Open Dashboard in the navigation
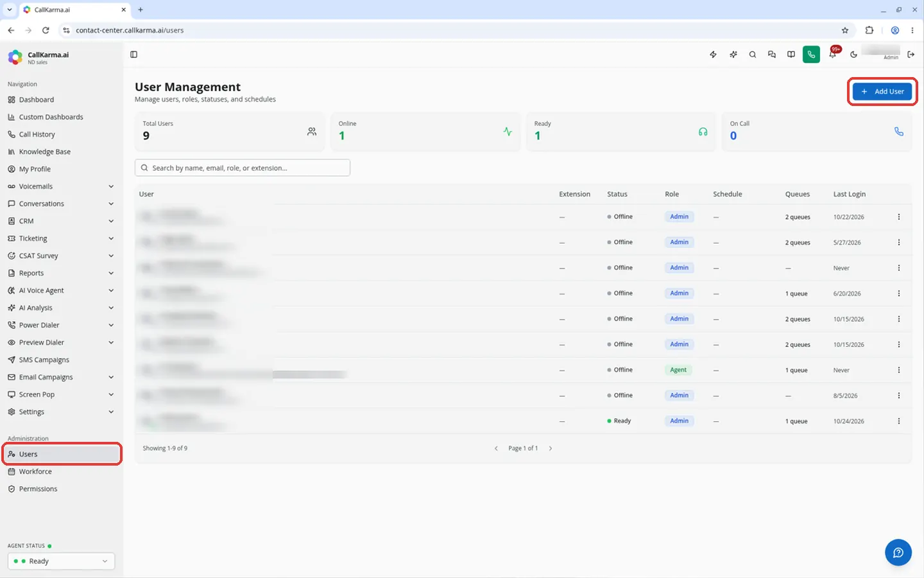This screenshot has width=924, height=578. click(x=61, y=100)
